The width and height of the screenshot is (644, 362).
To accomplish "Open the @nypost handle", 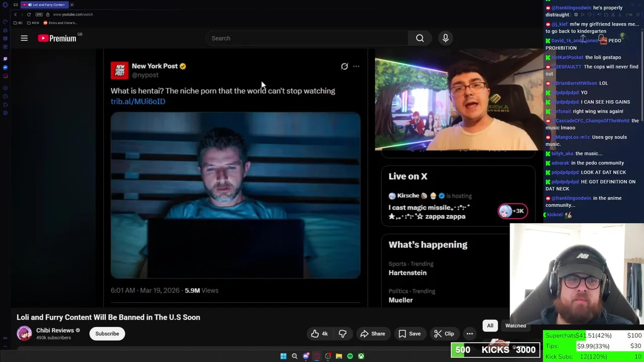I will 145,75.
